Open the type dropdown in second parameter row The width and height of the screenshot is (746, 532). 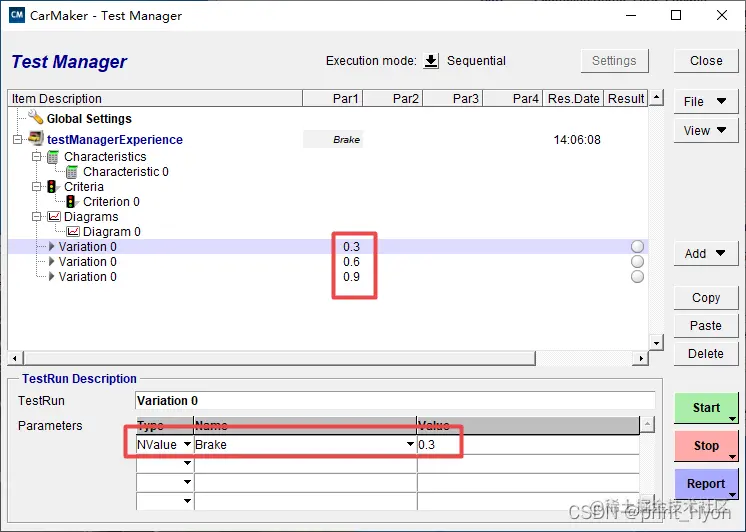click(187, 463)
